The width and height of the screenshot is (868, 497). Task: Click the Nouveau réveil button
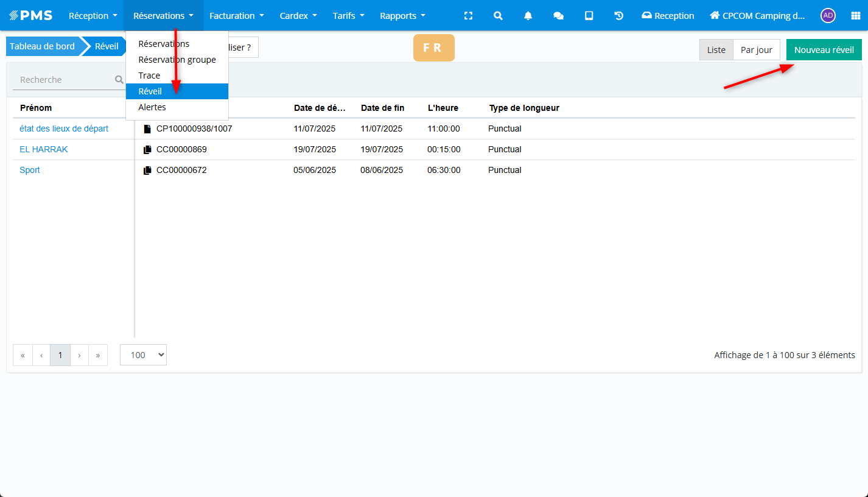click(824, 50)
